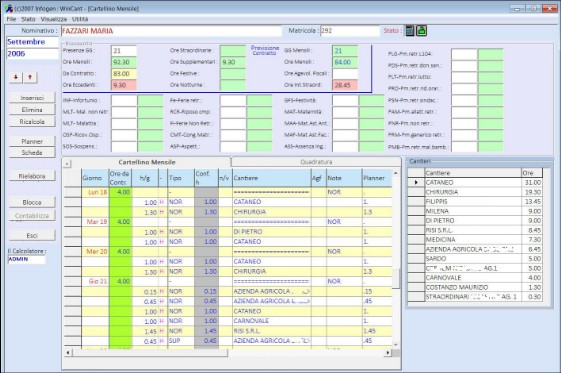The height and width of the screenshot is (373, 561).
Task: Click the Ricalcola button
Action: (x=32, y=122)
